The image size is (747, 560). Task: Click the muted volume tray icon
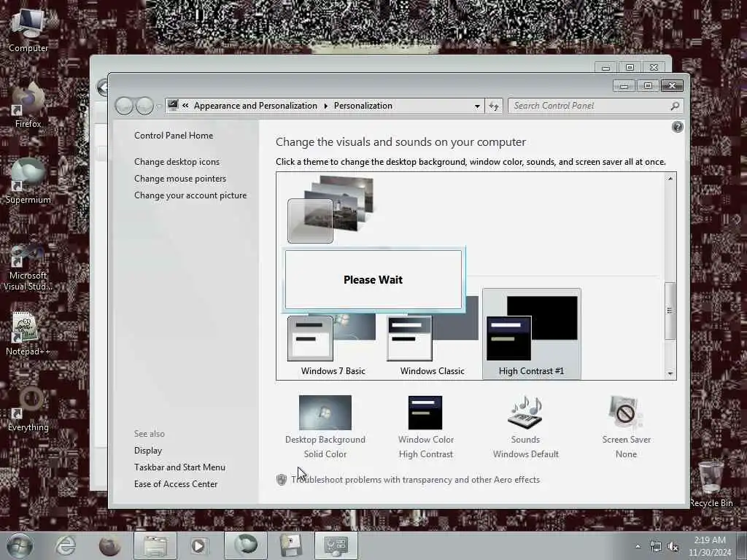click(x=673, y=547)
